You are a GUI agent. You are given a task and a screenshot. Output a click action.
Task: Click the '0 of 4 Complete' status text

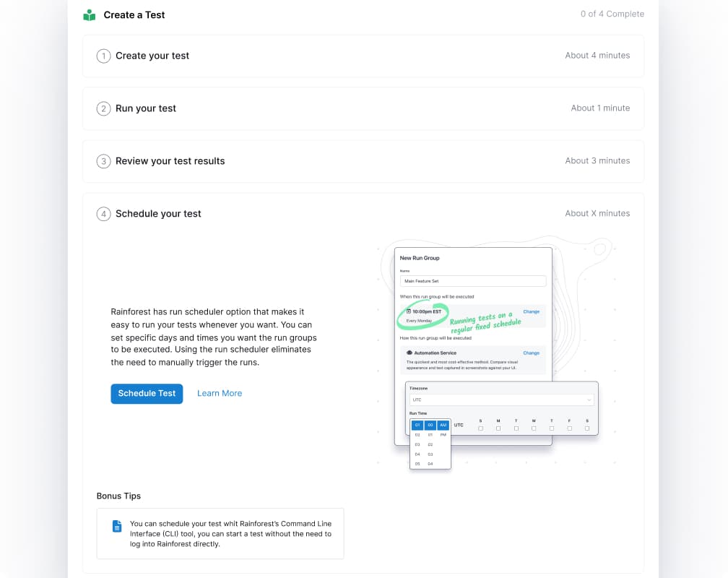[x=612, y=14]
